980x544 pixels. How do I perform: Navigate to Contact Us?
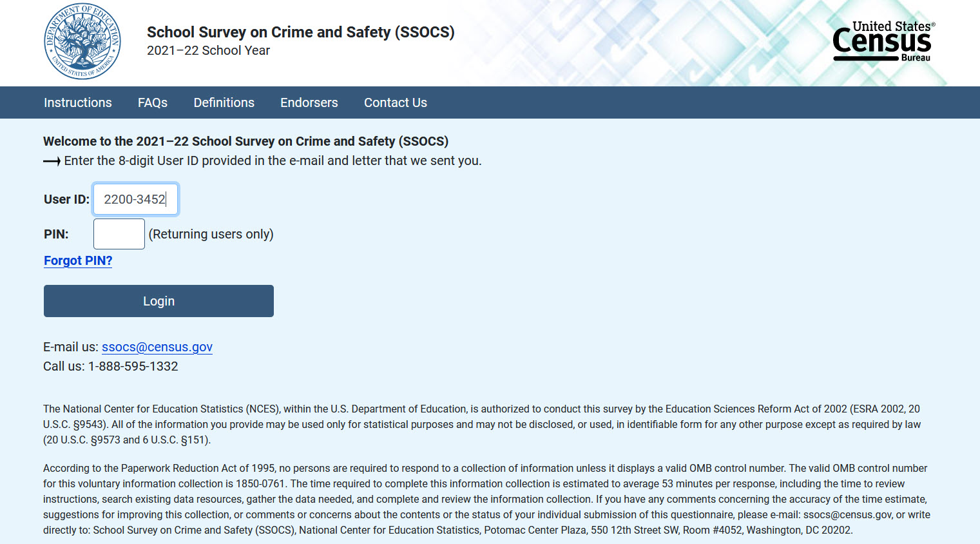(x=396, y=102)
